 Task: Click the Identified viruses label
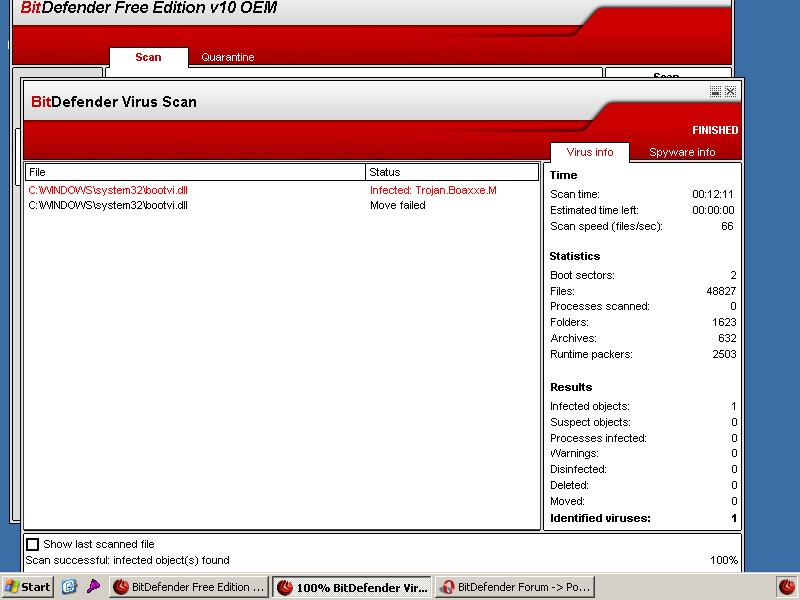pos(600,518)
